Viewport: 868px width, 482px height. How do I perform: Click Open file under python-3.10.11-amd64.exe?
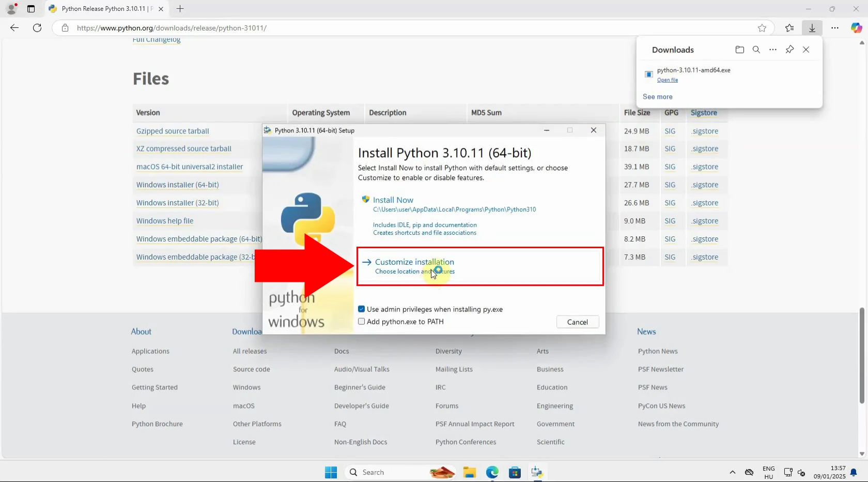click(668, 80)
